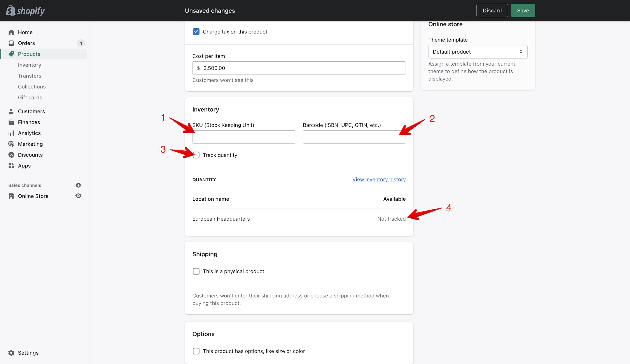The width and height of the screenshot is (630, 364).
Task: Go to Home in sidebar
Action: coord(25,32)
